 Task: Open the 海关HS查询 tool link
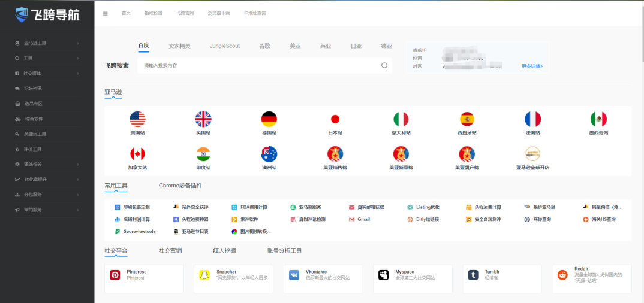(x=599, y=219)
